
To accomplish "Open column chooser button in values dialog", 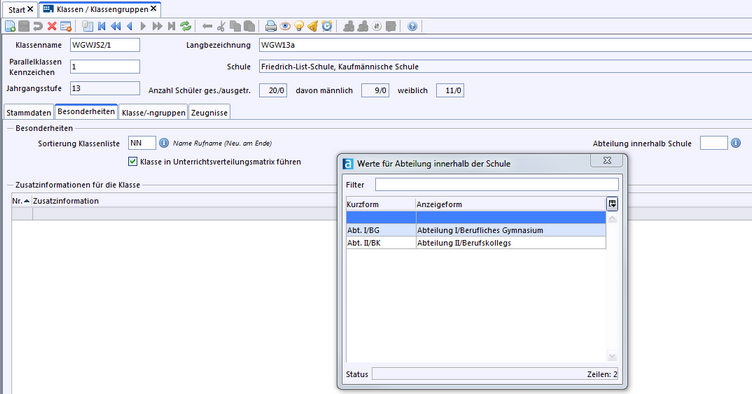I will click(x=612, y=204).
